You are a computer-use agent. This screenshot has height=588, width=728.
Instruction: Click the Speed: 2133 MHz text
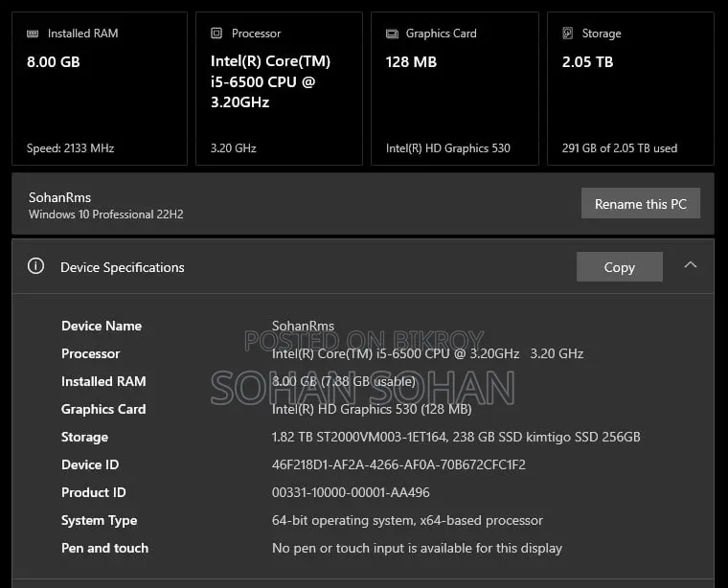[71, 148]
